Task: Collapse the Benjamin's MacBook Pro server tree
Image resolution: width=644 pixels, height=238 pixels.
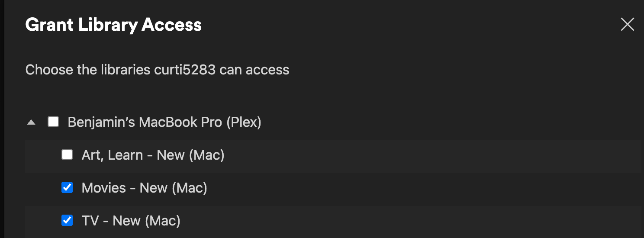Action: click(31, 122)
